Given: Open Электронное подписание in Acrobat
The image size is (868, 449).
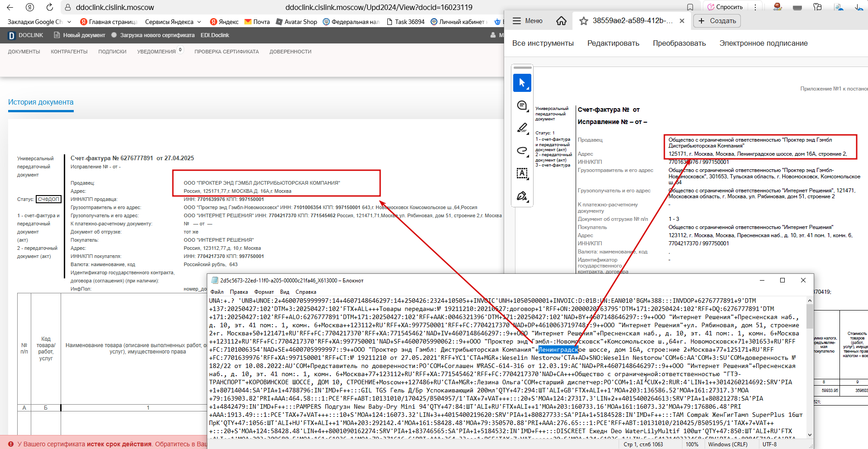Looking at the screenshot, I should pos(763,43).
